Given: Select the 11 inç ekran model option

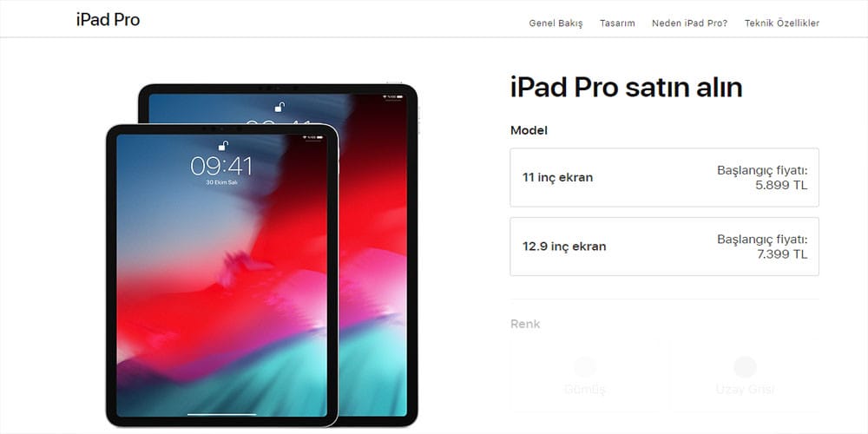Looking at the screenshot, I should coord(664,177).
